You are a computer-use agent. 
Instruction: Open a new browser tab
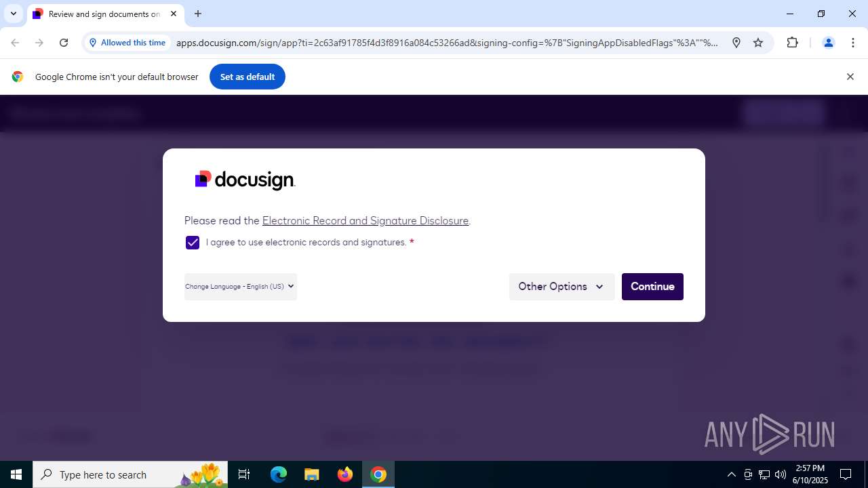tap(198, 14)
